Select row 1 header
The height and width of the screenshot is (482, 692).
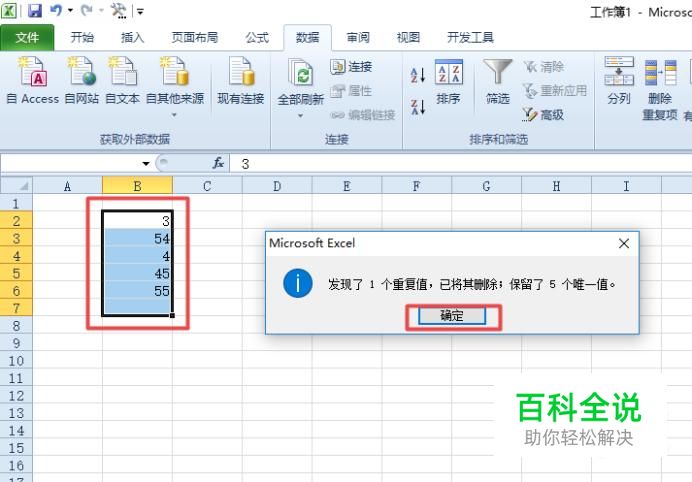click(16, 203)
